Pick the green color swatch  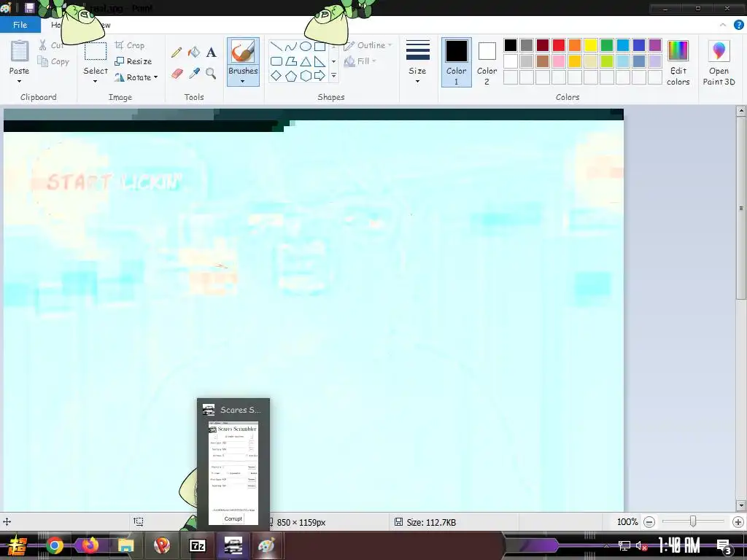click(x=606, y=45)
